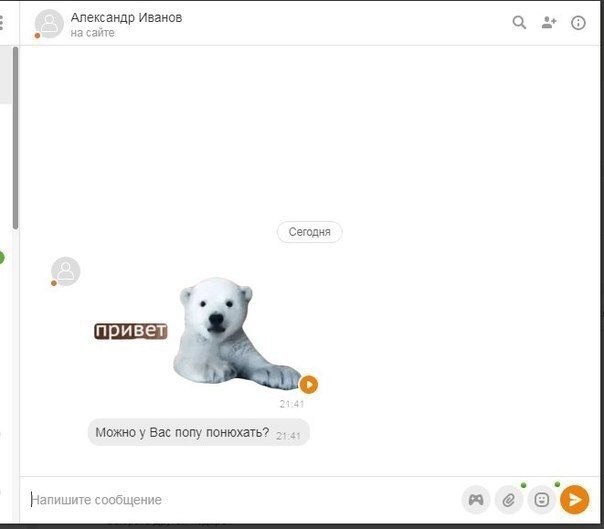Click the на сайте status text
This screenshot has height=529, width=604.
[92, 33]
